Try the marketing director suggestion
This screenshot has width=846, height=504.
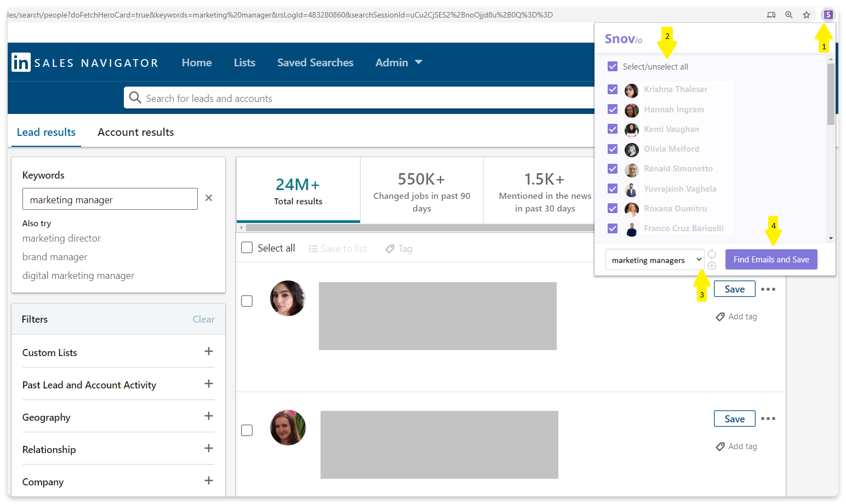pos(61,238)
